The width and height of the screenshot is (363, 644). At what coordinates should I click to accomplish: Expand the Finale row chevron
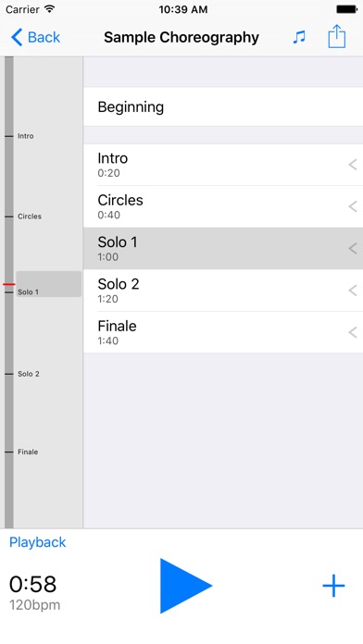[x=352, y=332]
